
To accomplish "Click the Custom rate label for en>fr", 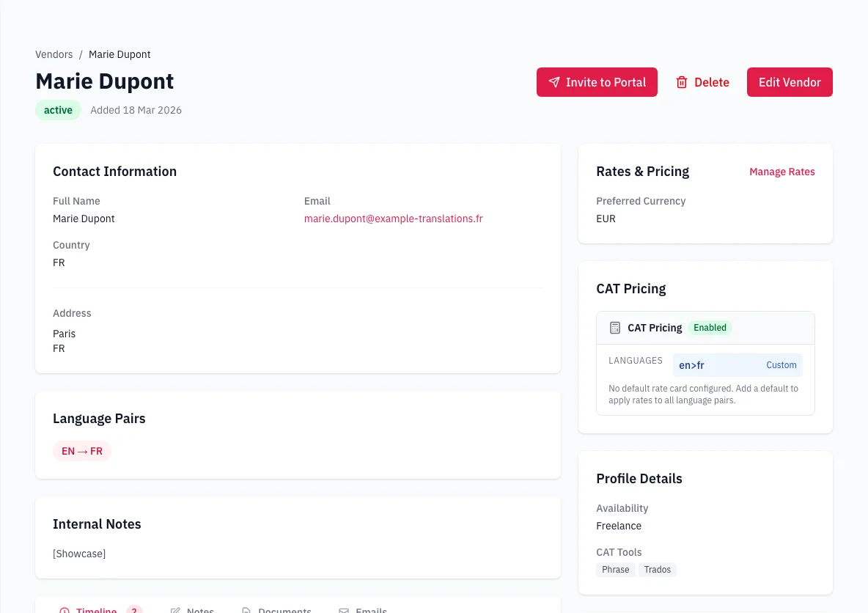I will [781, 365].
